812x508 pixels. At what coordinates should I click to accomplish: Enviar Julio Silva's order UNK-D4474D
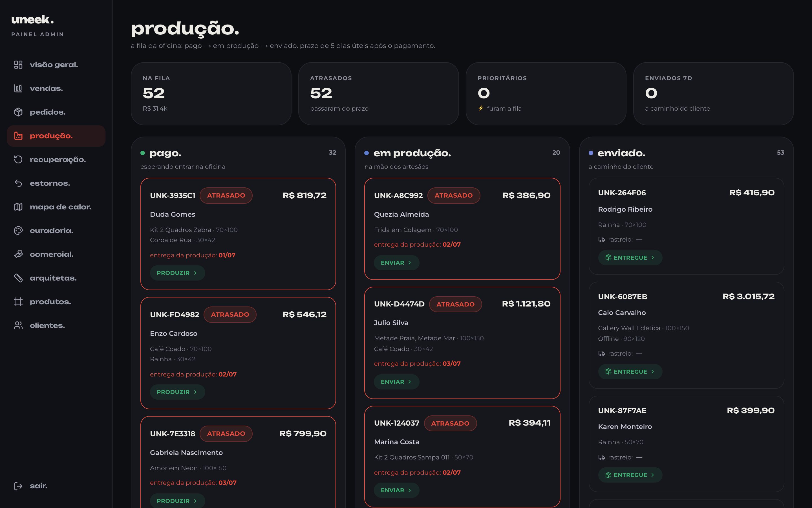click(396, 382)
